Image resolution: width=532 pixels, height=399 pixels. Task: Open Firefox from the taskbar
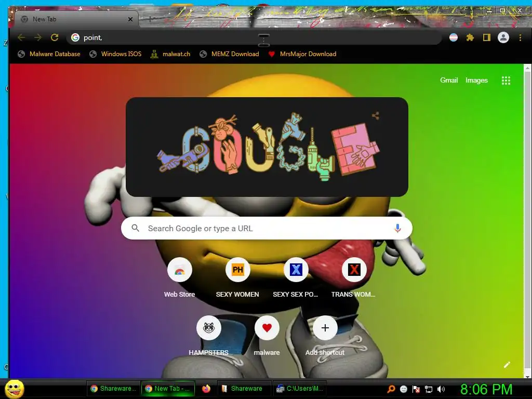(206, 389)
